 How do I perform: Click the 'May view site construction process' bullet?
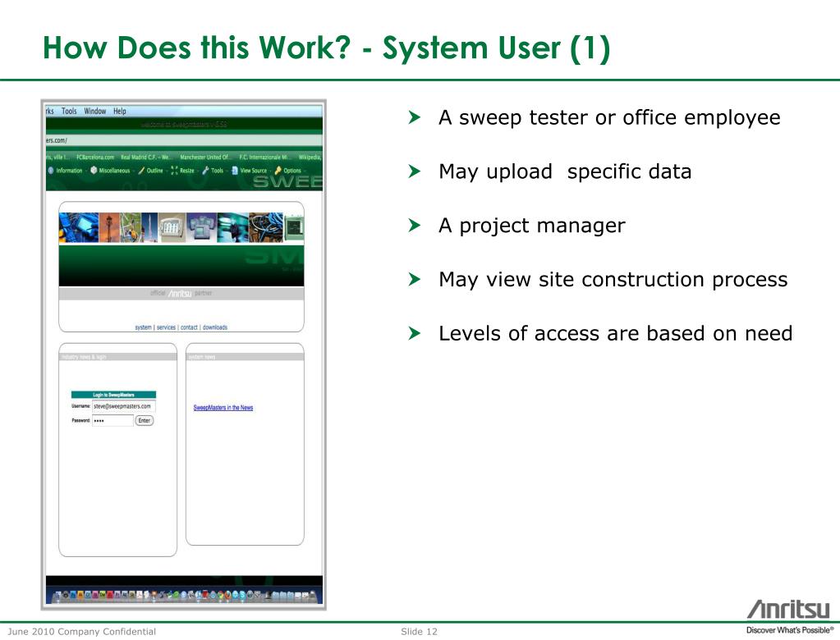point(613,279)
